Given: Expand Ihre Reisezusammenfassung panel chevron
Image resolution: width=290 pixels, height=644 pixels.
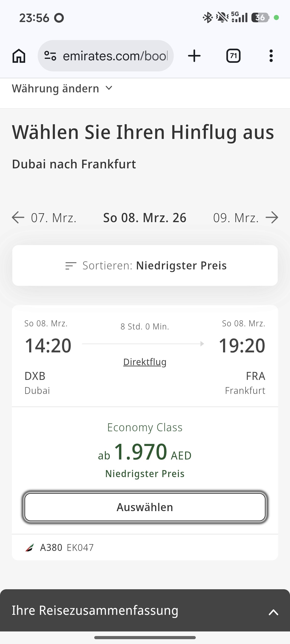Looking at the screenshot, I should 273,612.
